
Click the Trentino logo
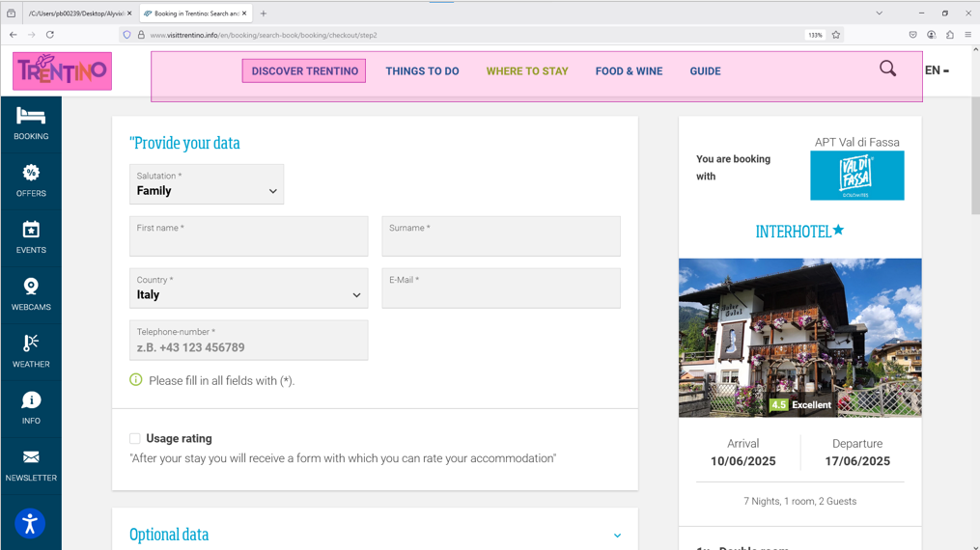(x=63, y=71)
